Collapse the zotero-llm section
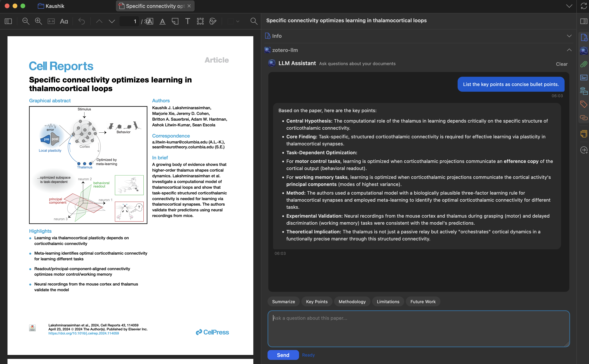 click(569, 50)
